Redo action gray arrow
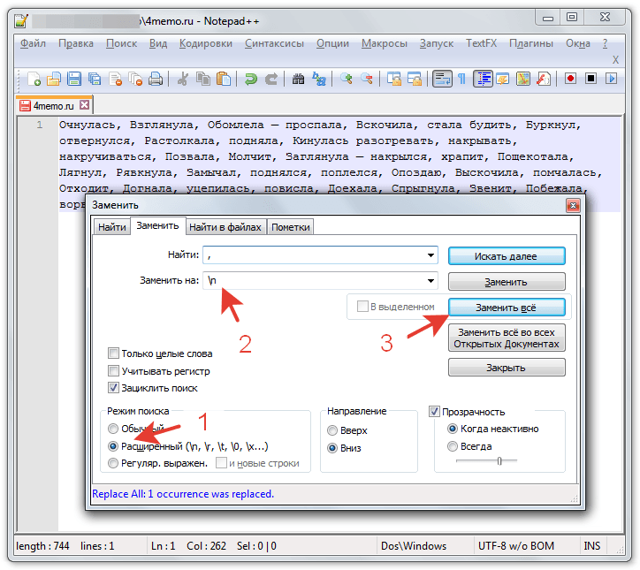This screenshot has width=640, height=570. [271, 78]
